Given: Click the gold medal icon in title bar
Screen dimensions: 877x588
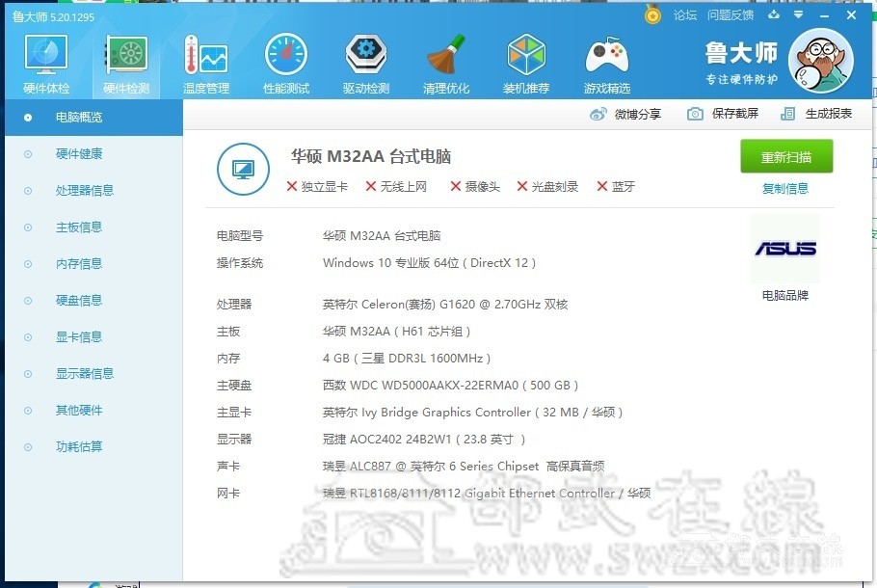Looking at the screenshot, I should [x=653, y=15].
